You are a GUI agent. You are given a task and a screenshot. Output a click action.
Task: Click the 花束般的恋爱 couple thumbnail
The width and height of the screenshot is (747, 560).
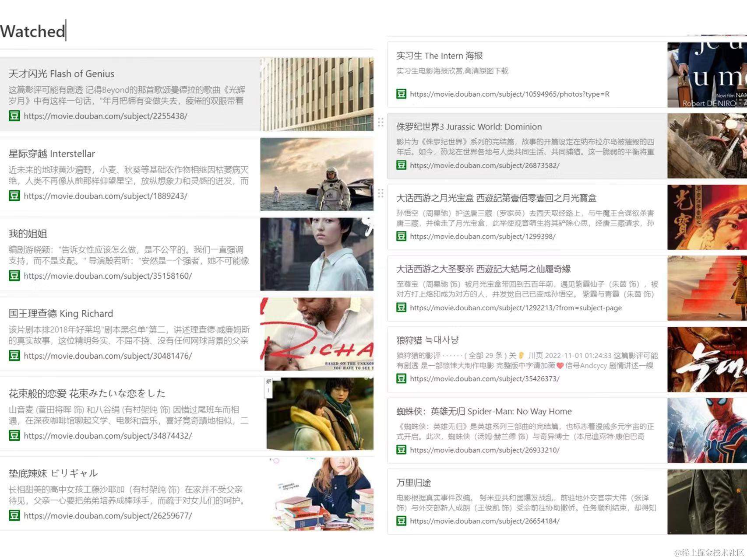coord(317,414)
